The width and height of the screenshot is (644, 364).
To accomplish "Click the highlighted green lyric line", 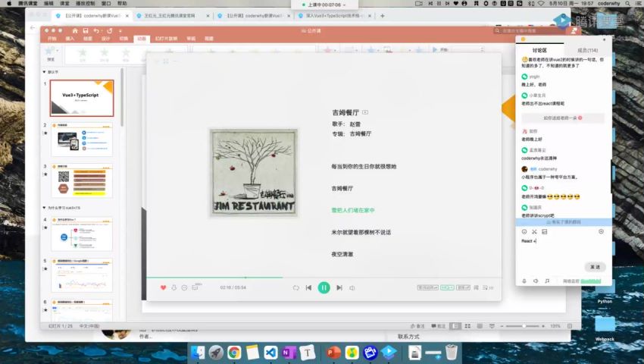I will [353, 210].
